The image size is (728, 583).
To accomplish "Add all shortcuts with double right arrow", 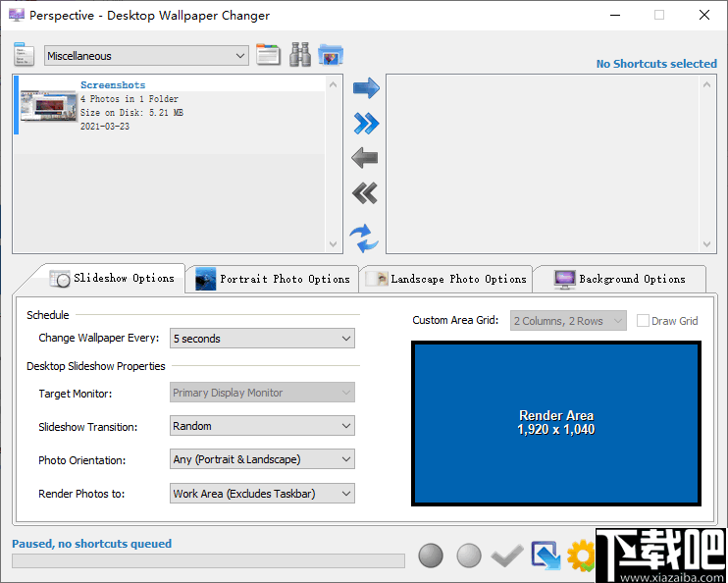I will click(366, 123).
